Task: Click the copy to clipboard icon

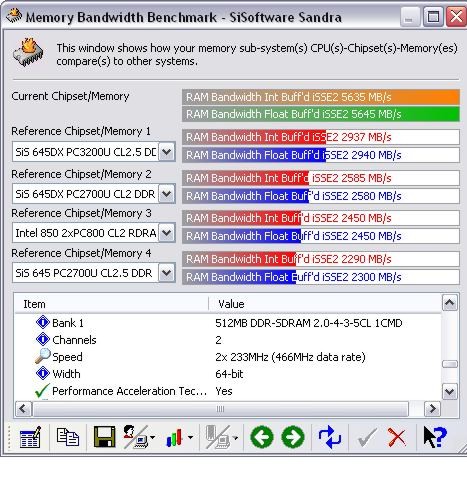Action: [x=68, y=437]
